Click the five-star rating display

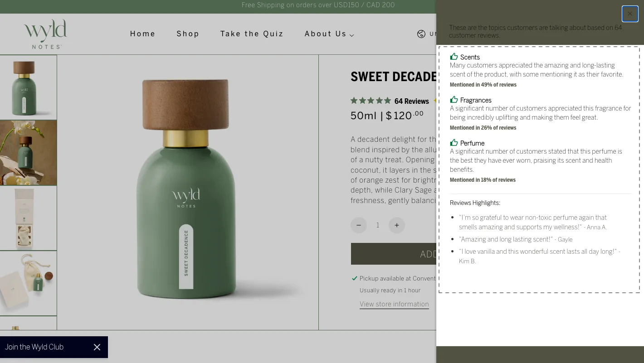point(371,101)
